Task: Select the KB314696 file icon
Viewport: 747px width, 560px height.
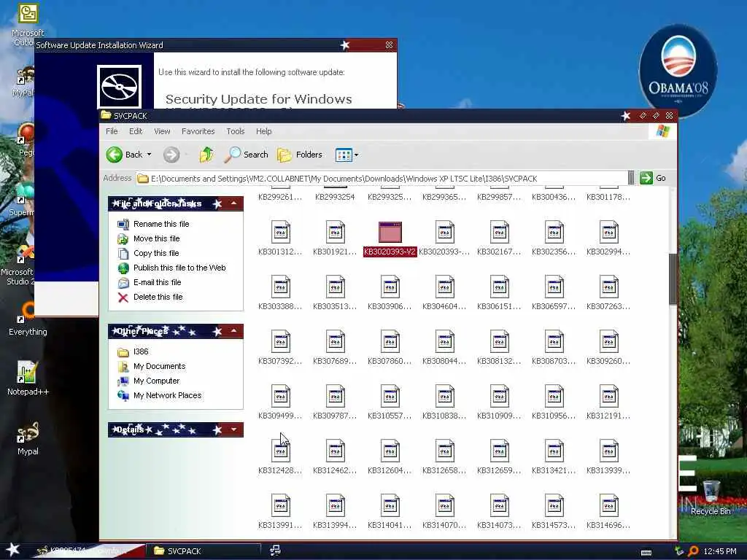Action: pyautogui.click(x=609, y=506)
